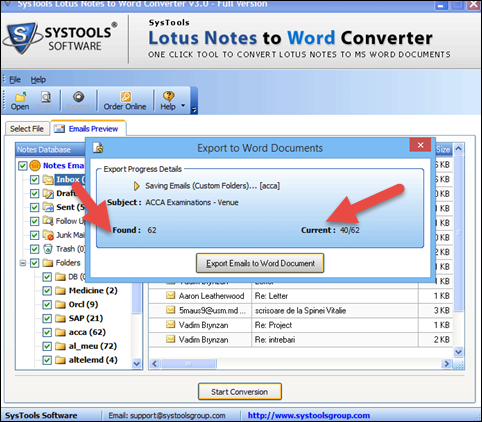Click the Export dialog title icon

[x=98, y=147]
